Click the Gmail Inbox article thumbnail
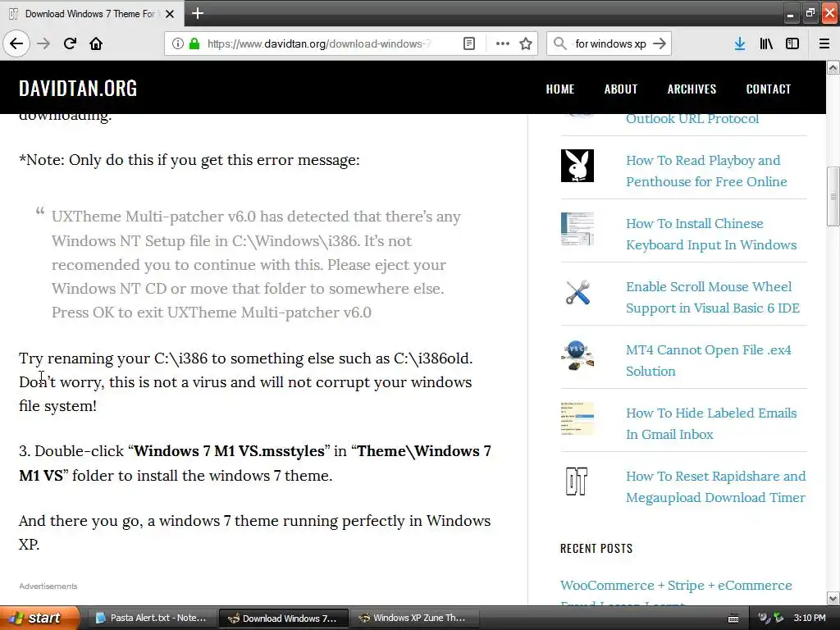 tap(577, 418)
